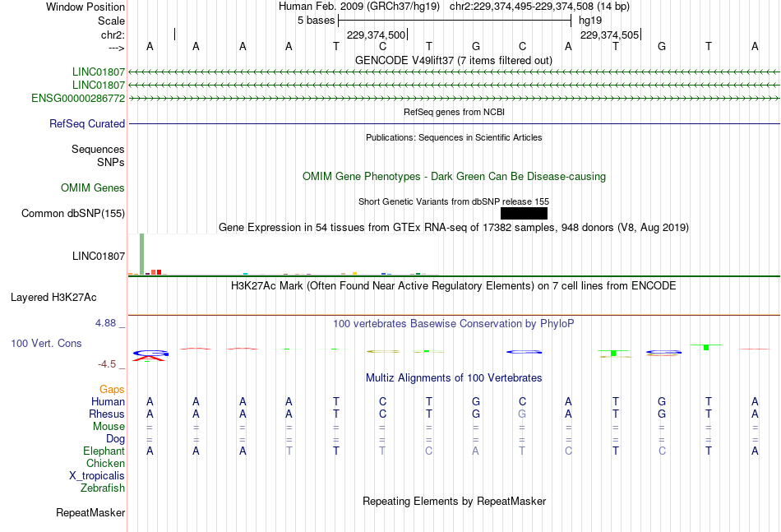Viewport: 781px width, 532px height.
Task: Click the orange Gaps label
Action: 112,389
